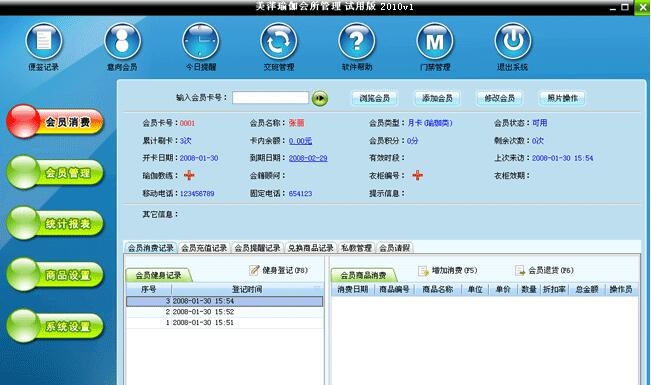Select 会员消费 red sidebar button
Viewport: 651px width, 385px height.
(x=55, y=121)
